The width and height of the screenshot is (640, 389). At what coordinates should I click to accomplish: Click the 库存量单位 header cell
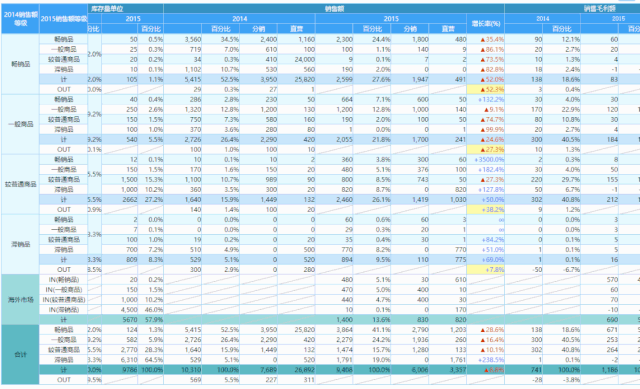(125, 9)
